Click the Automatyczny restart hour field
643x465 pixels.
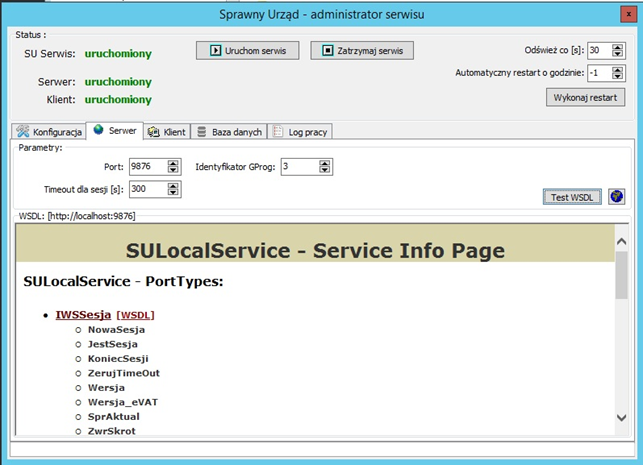pyautogui.click(x=600, y=73)
